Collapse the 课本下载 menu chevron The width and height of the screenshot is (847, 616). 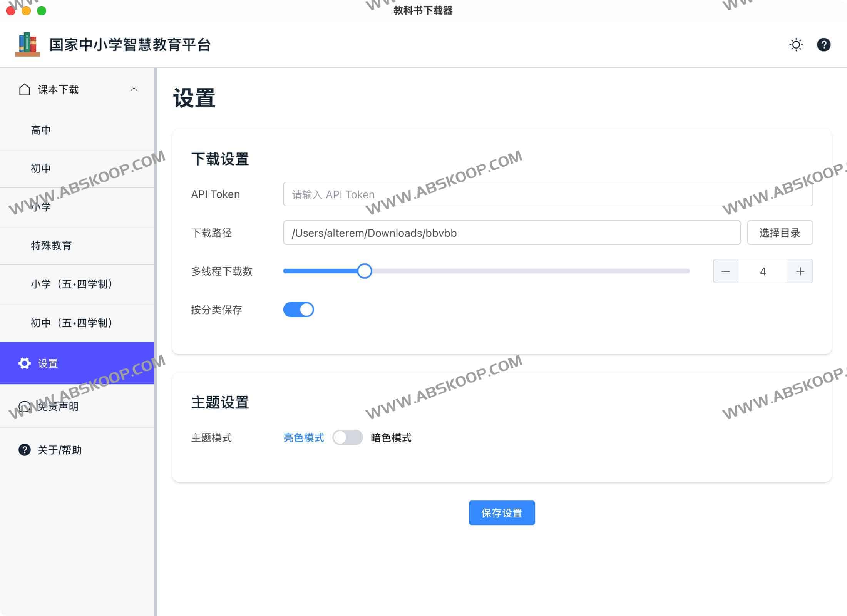134,89
